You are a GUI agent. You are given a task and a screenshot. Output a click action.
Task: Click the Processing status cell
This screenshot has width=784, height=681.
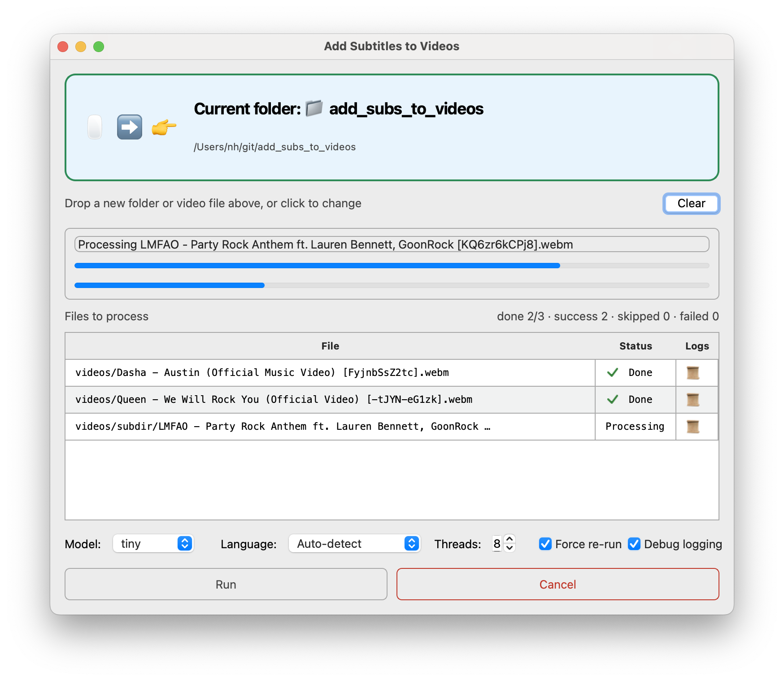tap(635, 427)
